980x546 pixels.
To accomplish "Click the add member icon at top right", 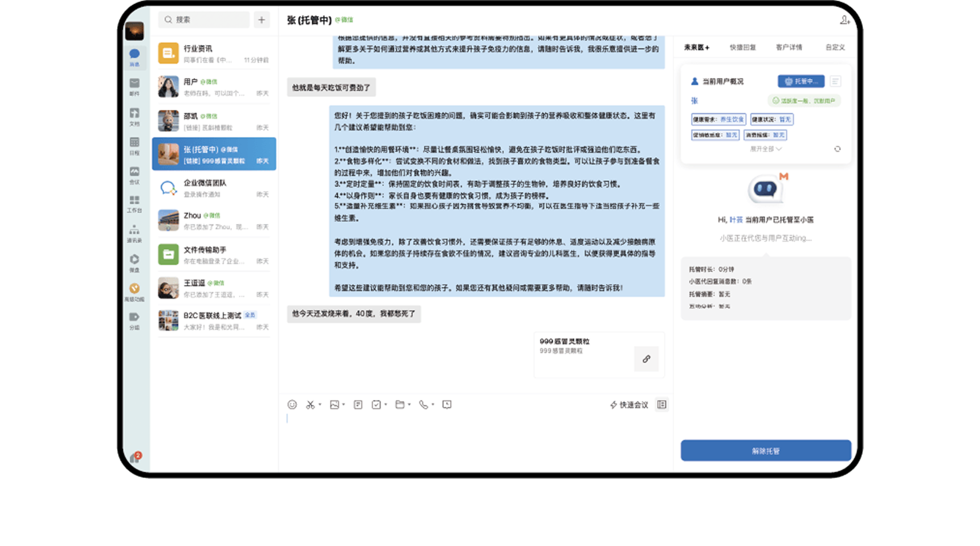I will pos(844,20).
